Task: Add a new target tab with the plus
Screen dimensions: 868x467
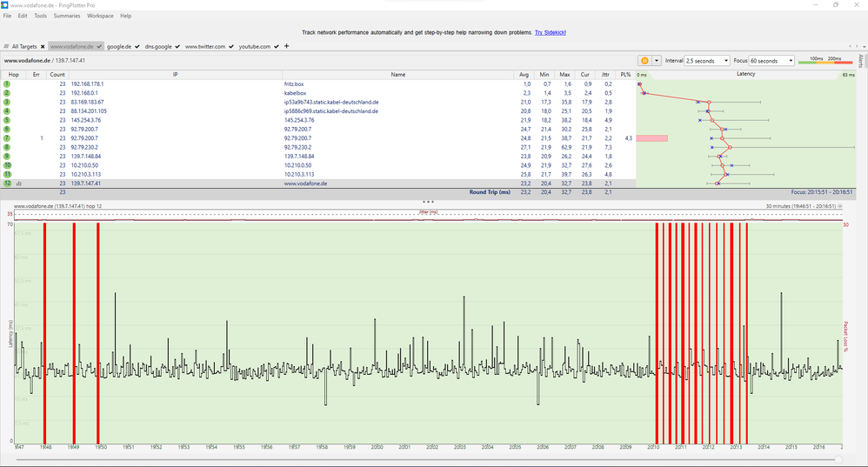Action: [x=286, y=46]
